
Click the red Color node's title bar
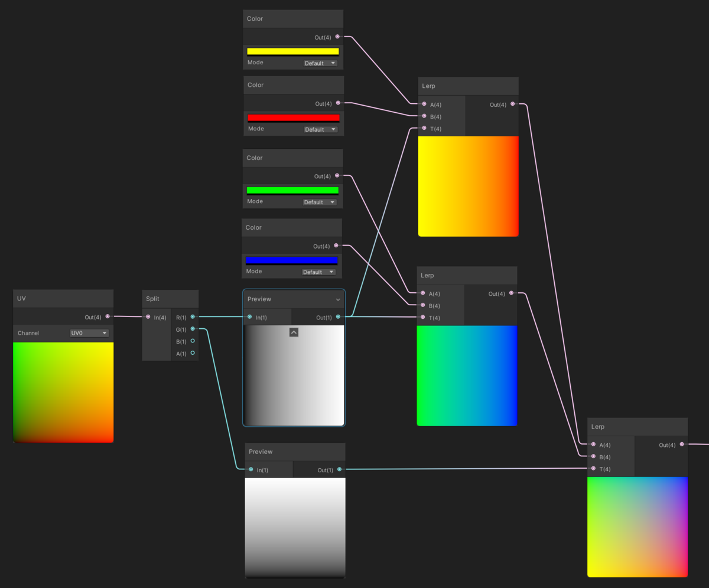294,85
